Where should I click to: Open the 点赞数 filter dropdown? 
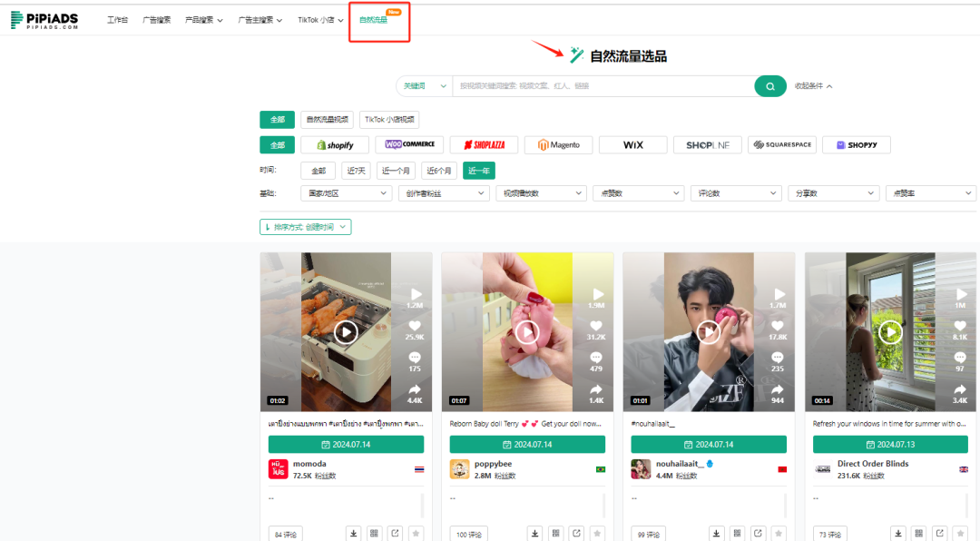[638, 192]
